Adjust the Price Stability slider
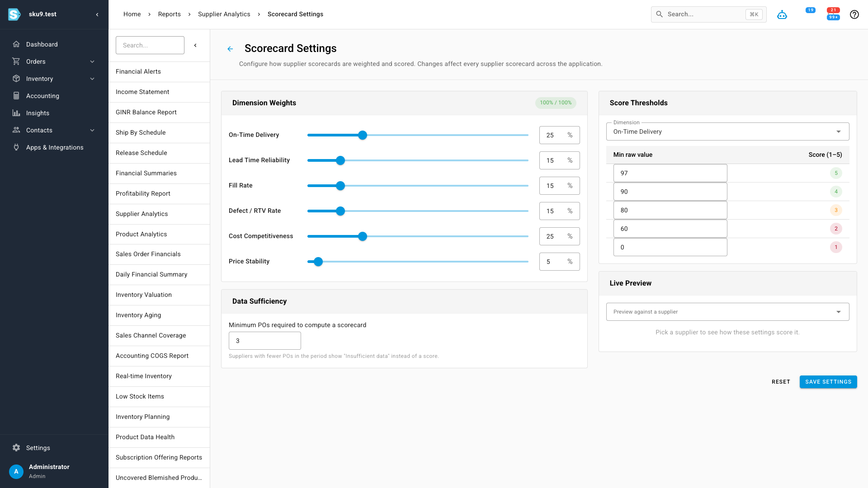 pyautogui.click(x=318, y=262)
